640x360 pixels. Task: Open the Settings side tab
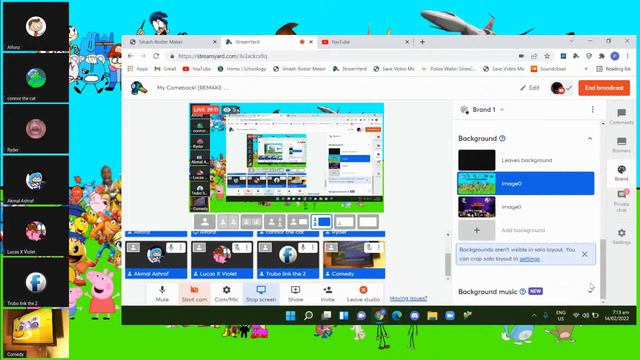click(621, 236)
